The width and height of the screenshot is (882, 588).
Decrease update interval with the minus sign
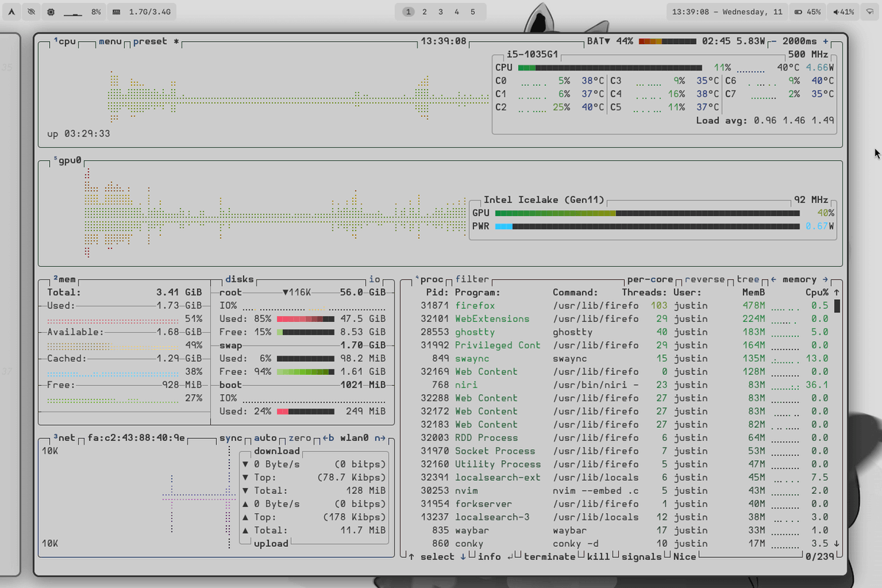point(772,41)
